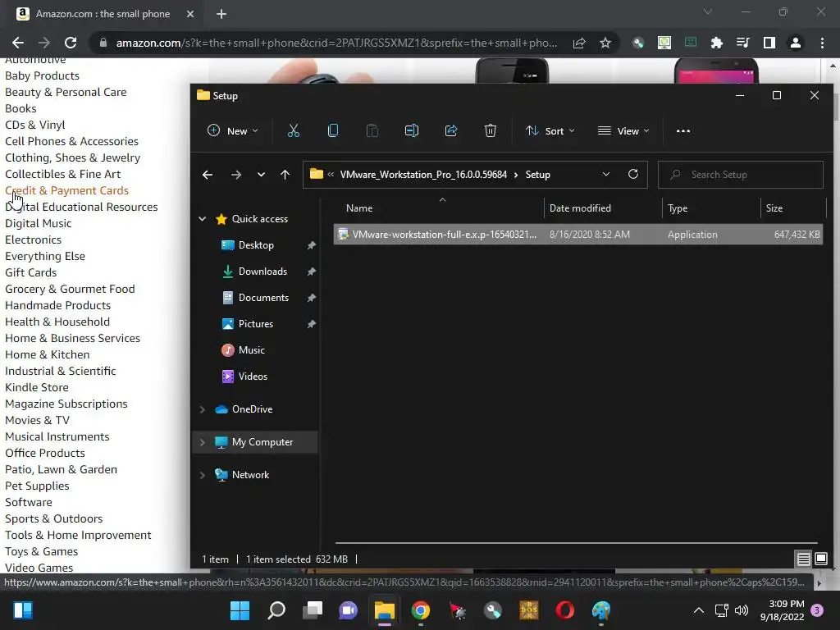Viewport: 840px width, 630px height.
Task: Select Desktop in Quick access
Action: [256, 244]
